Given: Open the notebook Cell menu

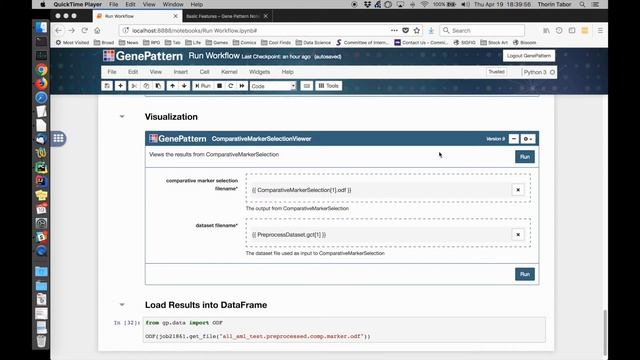Looking at the screenshot, I should (204, 72).
